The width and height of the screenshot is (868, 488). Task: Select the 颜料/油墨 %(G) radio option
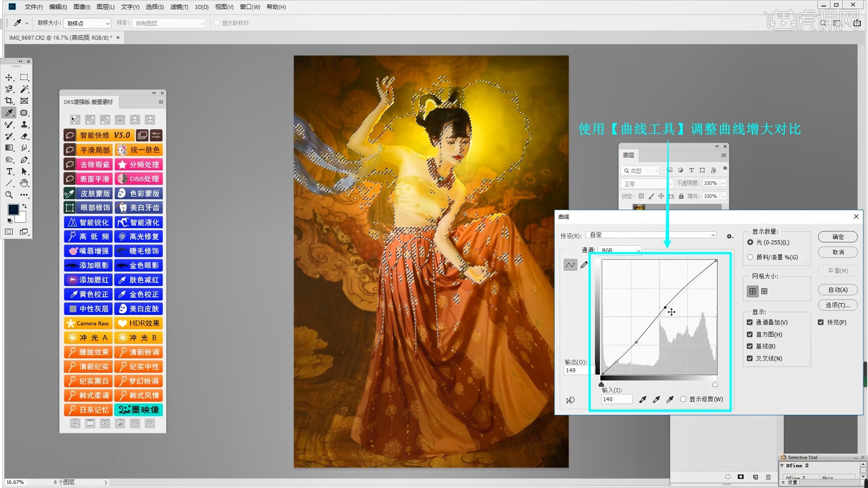750,257
